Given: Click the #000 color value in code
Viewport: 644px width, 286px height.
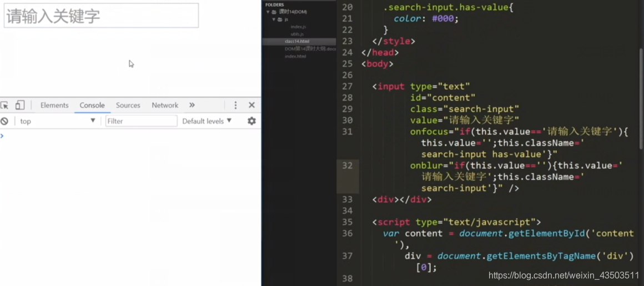Looking at the screenshot, I should point(442,19).
